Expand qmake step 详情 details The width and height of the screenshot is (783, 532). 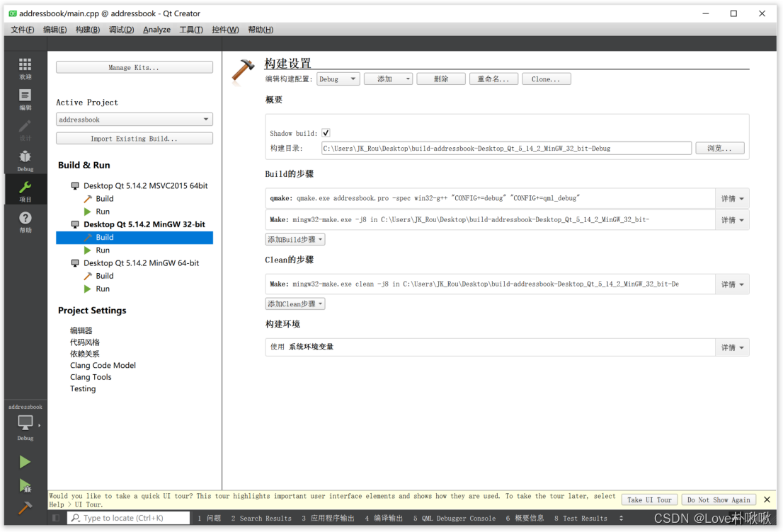[732, 199]
